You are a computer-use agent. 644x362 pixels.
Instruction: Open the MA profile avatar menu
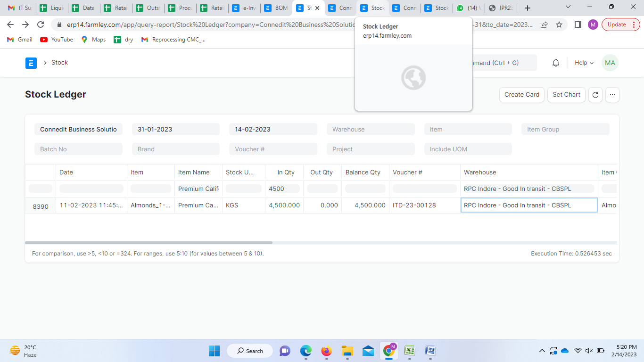point(610,62)
